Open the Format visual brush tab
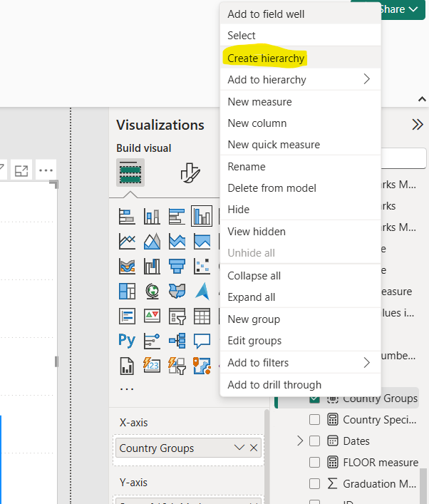429x504 pixels. [189, 173]
